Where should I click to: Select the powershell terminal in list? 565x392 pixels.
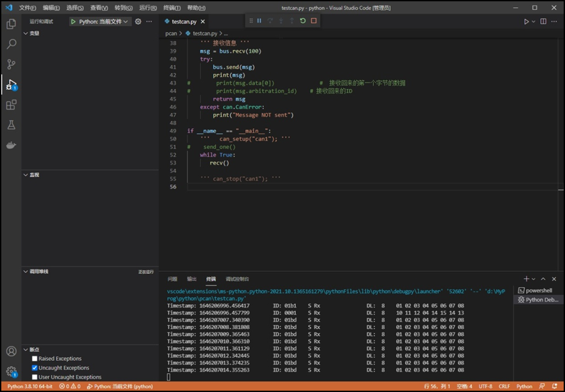point(538,291)
